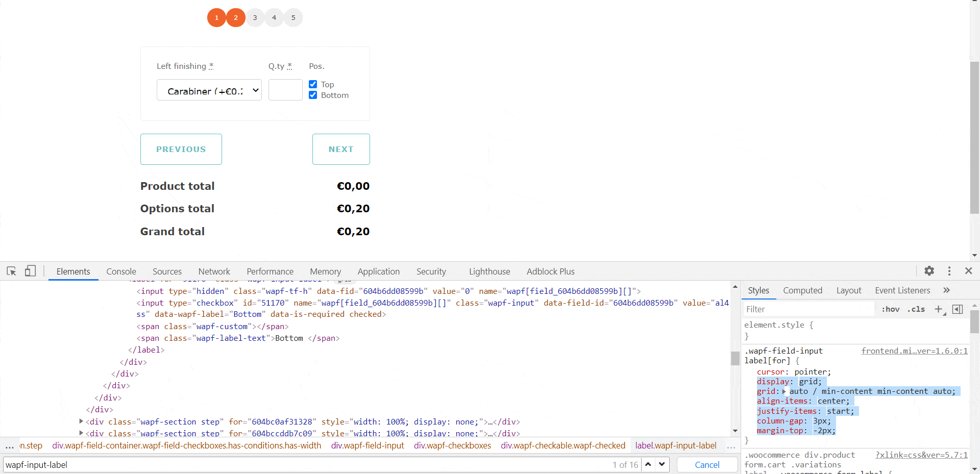The image size is (980, 474).
Task: Toggle the :hov element state option
Action: click(x=890, y=309)
